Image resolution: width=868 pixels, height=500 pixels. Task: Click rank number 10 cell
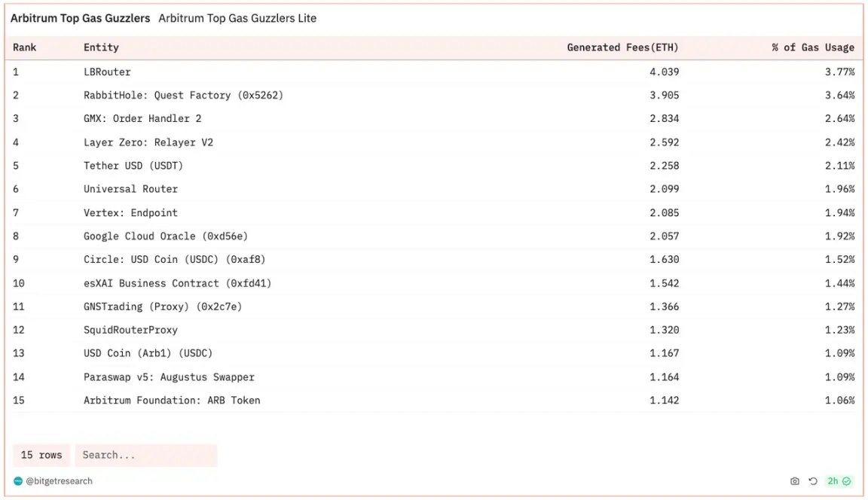point(19,283)
